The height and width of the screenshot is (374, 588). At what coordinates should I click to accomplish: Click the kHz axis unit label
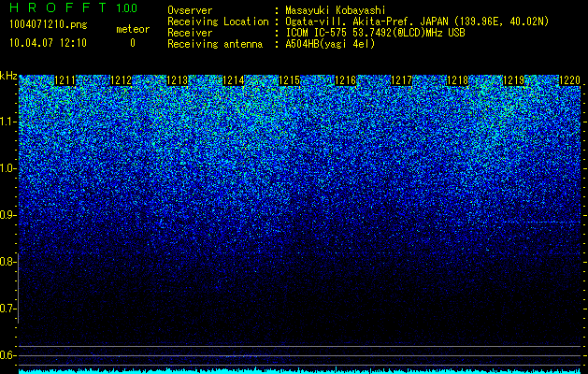point(8,76)
